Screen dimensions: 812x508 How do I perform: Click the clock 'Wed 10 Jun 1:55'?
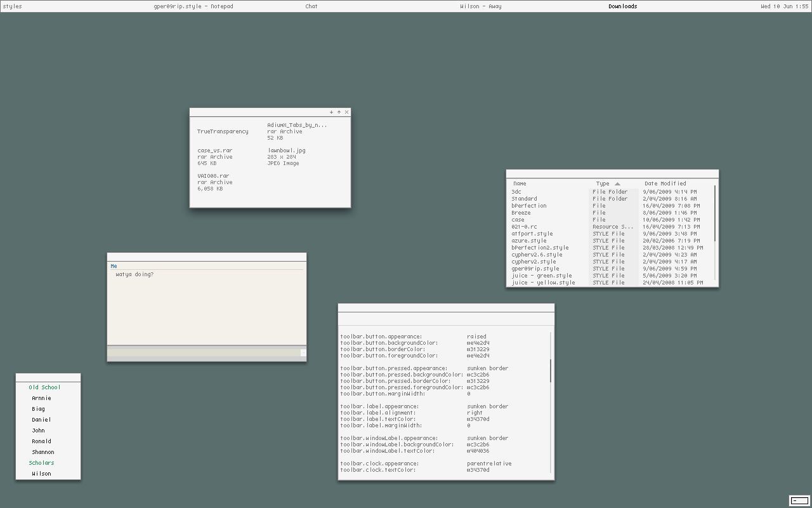[x=785, y=6]
